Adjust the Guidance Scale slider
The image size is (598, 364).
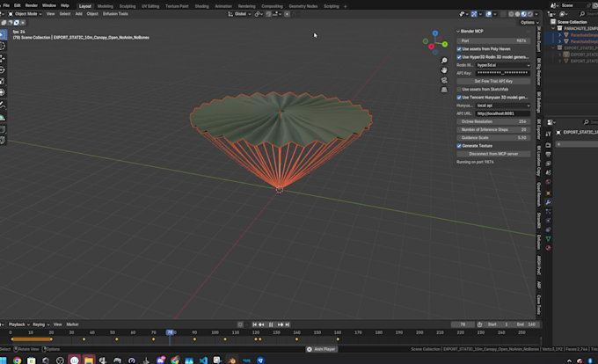[493, 137]
